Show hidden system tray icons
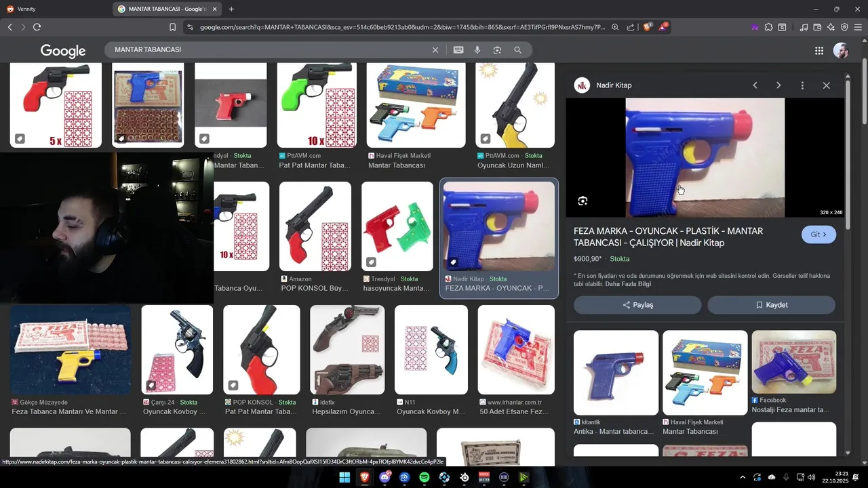 click(x=743, y=477)
